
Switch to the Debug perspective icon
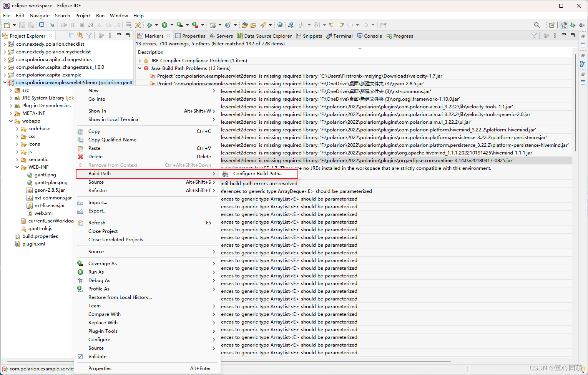click(x=573, y=25)
